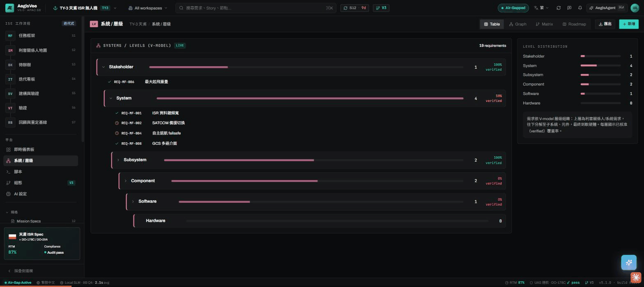The image size is (644, 287).
Task: Click the AegisVee logo icon
Action: (x=9, y=8)
